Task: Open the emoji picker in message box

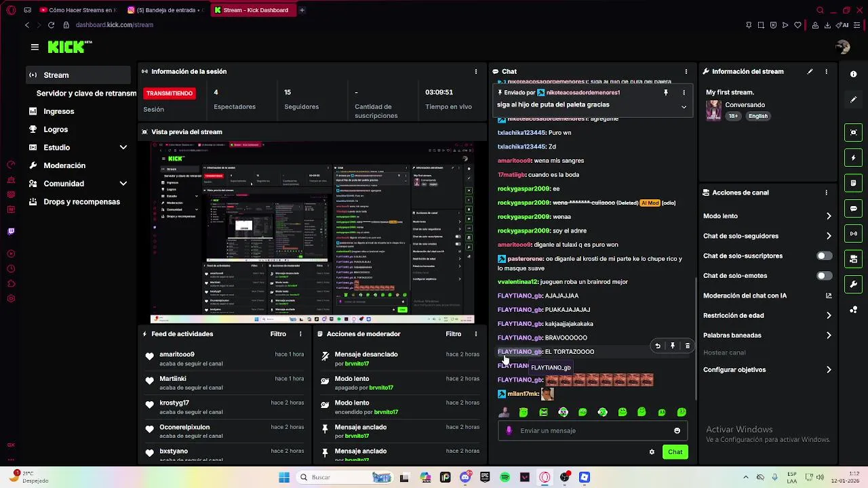Action: click(x=677, y=430)
